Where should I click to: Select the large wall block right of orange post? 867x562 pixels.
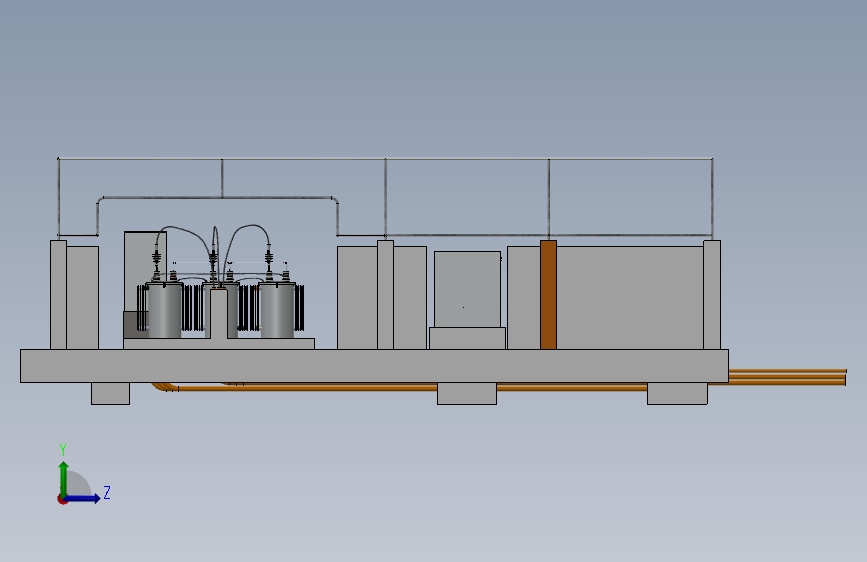[630, 298]
